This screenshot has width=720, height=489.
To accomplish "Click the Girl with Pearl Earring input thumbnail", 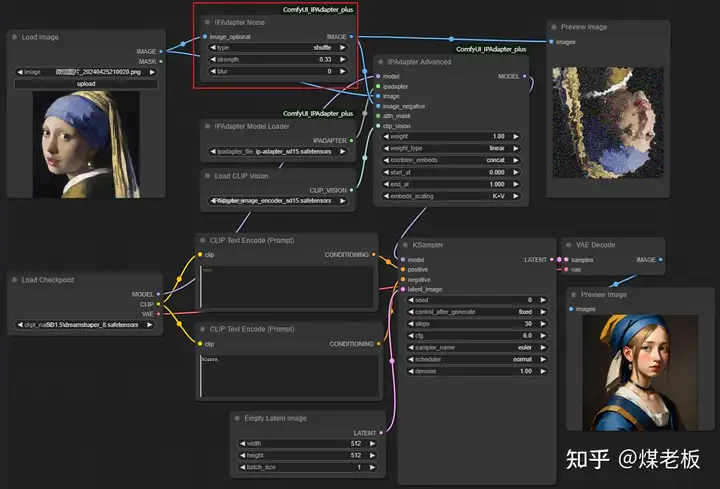I will pos(86,145).
